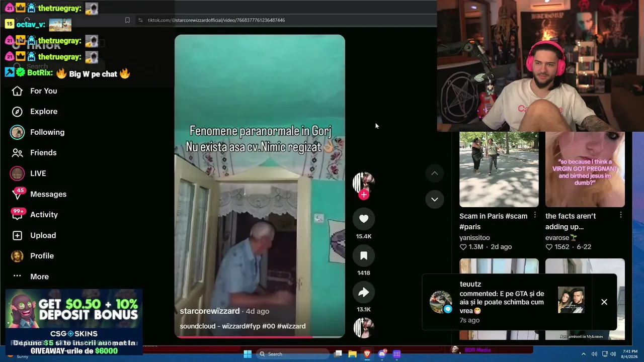This screenshot has height=362, width=644.
Task: Follow the creator with the red plus badge
Action: [363, 195]
